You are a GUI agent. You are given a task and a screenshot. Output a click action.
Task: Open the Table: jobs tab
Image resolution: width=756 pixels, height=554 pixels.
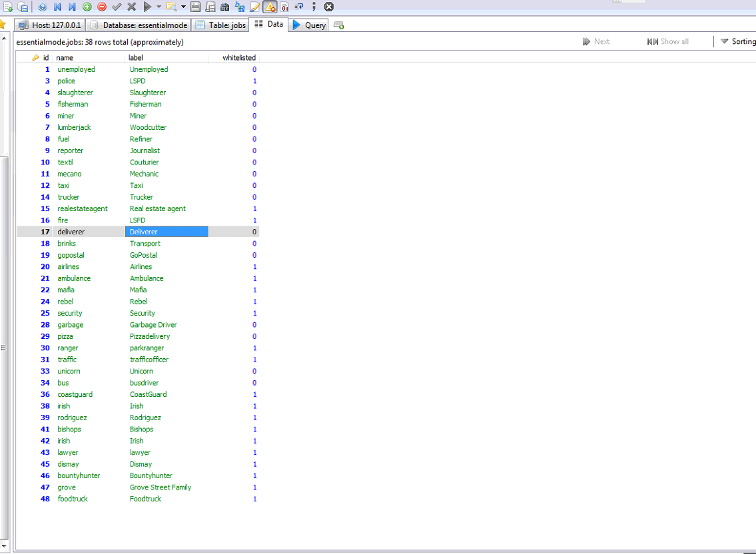click(x=220, y=25)
